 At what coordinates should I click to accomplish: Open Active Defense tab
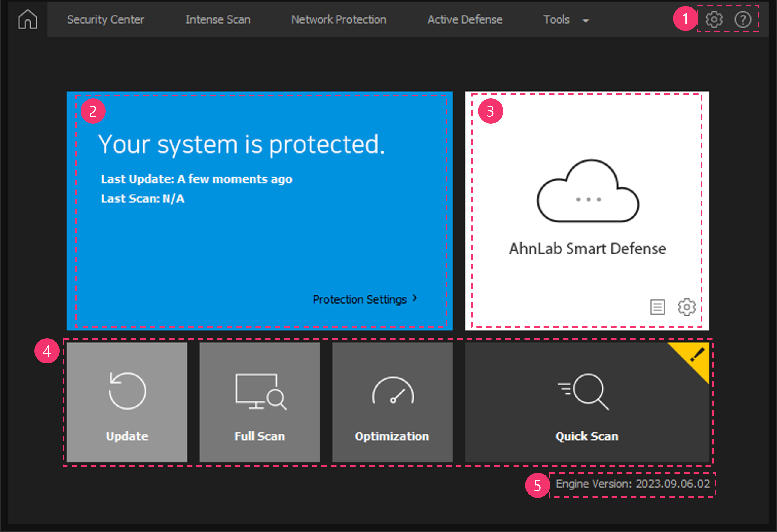point(465,19)
